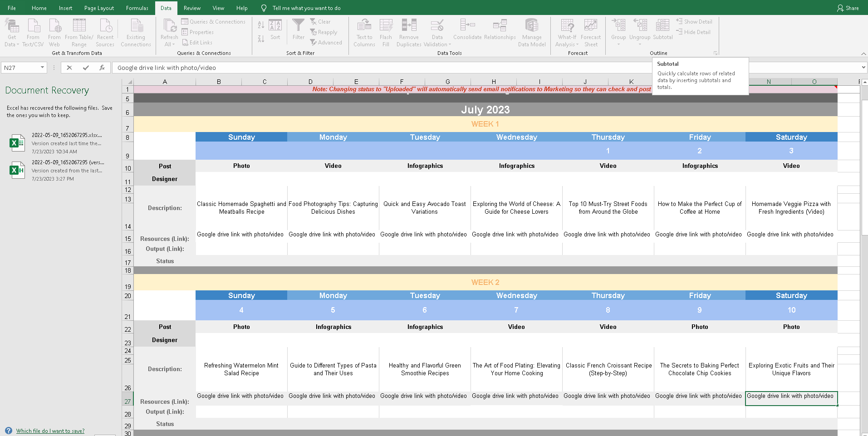The width and height of the screenshot is (868, 436).
Task: Import data From Text/CSV
Action: click(x=33, y=33)
